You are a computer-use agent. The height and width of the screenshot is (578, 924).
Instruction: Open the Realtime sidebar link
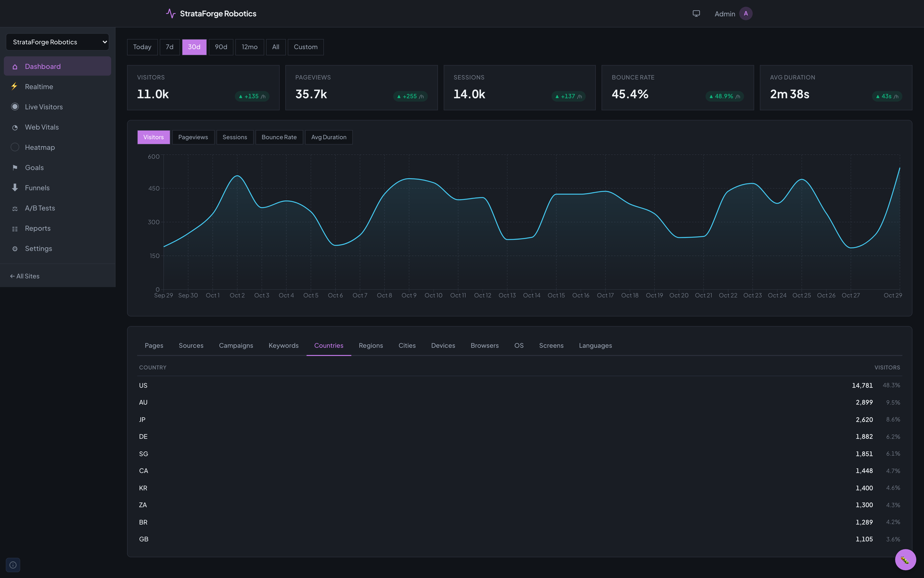tap(57, 87)
